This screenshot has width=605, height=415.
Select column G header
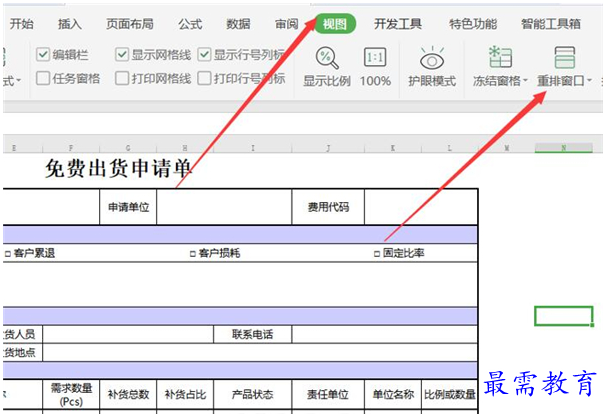pyautogui.click(x=128, y=148)
